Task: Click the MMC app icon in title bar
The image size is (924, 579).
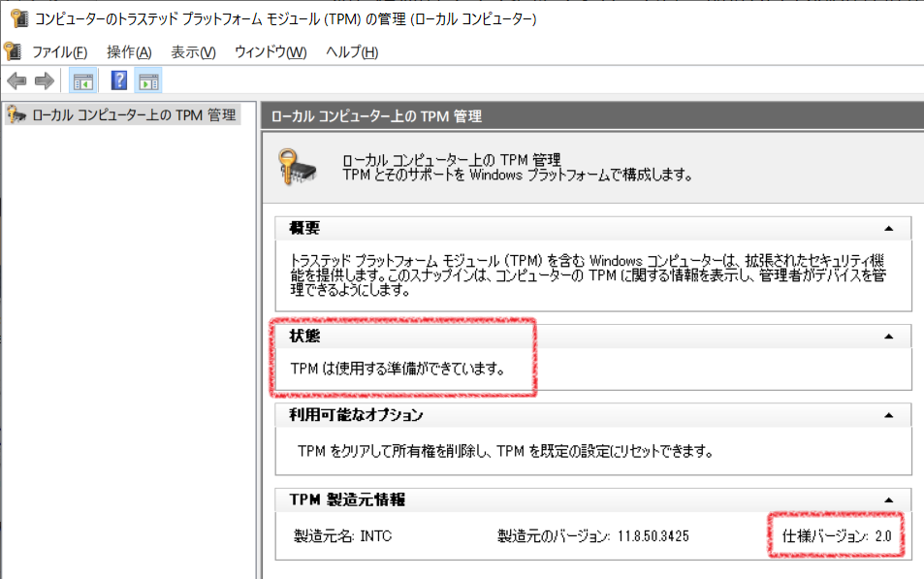Action: point(19,18)
